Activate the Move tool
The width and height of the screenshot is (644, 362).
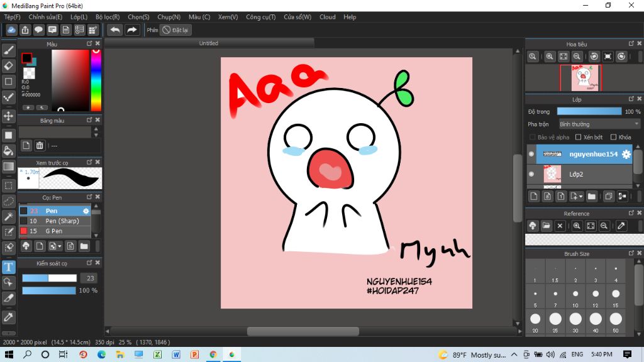pyautogui.click(x=9, y=116)
